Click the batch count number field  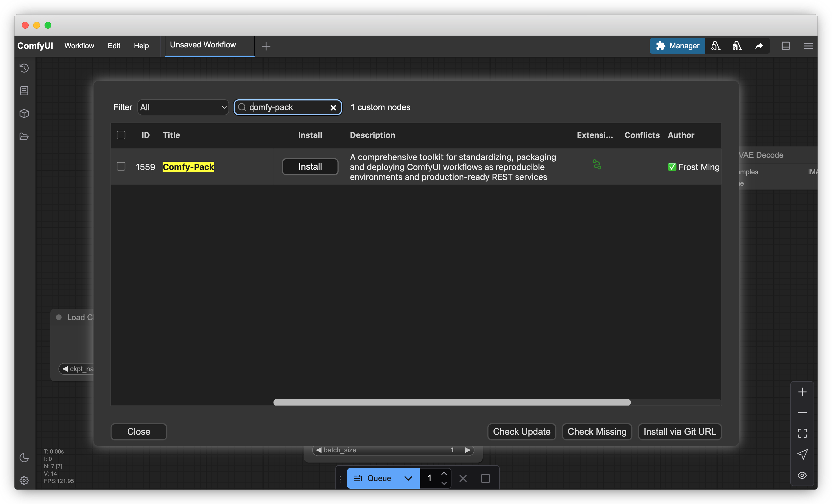[430, 478]
